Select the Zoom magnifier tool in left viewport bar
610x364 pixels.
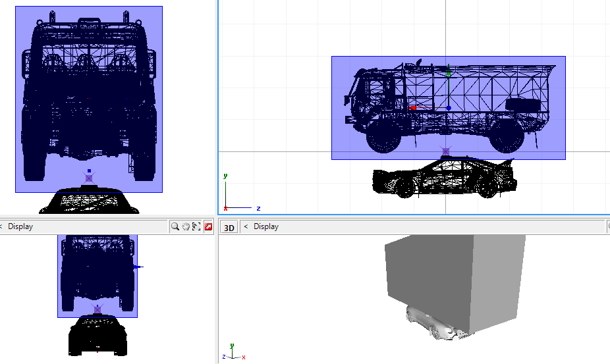tap(175, 226)
